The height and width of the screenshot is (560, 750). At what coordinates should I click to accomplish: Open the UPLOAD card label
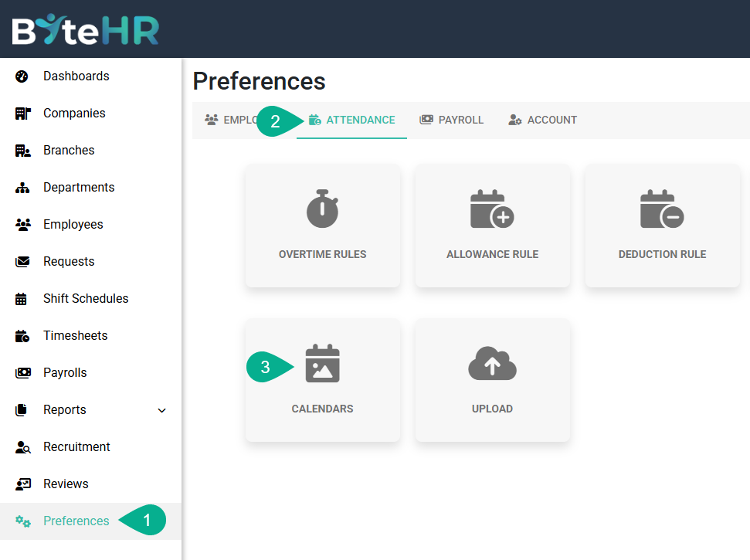[x=492, y=409]
